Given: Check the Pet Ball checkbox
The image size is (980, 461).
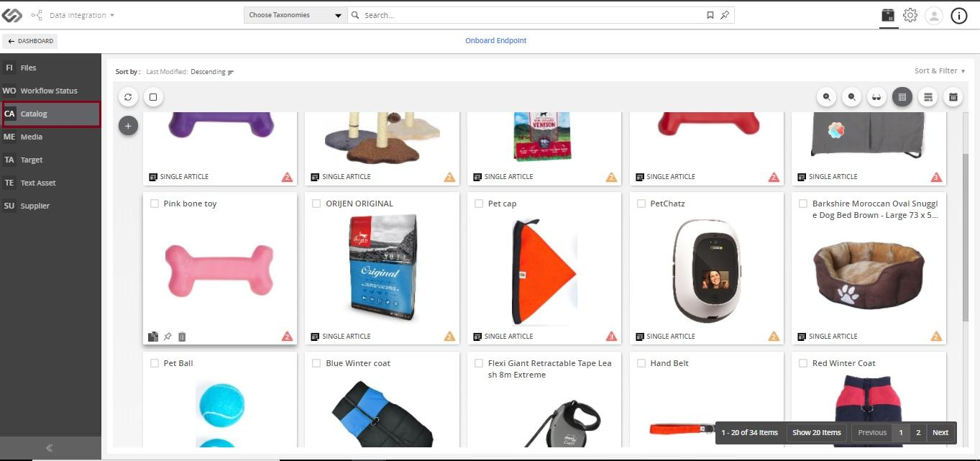Looking at the screenshot, I should (x=155, y=363).
